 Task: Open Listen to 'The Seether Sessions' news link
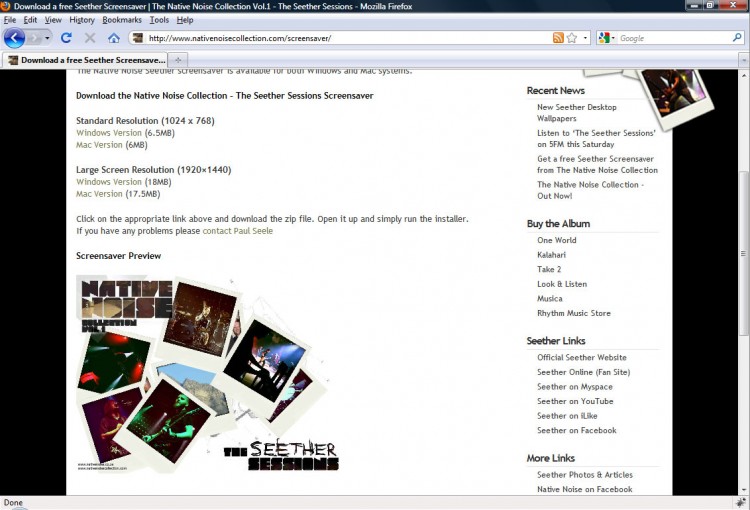(x=596, y=139)
